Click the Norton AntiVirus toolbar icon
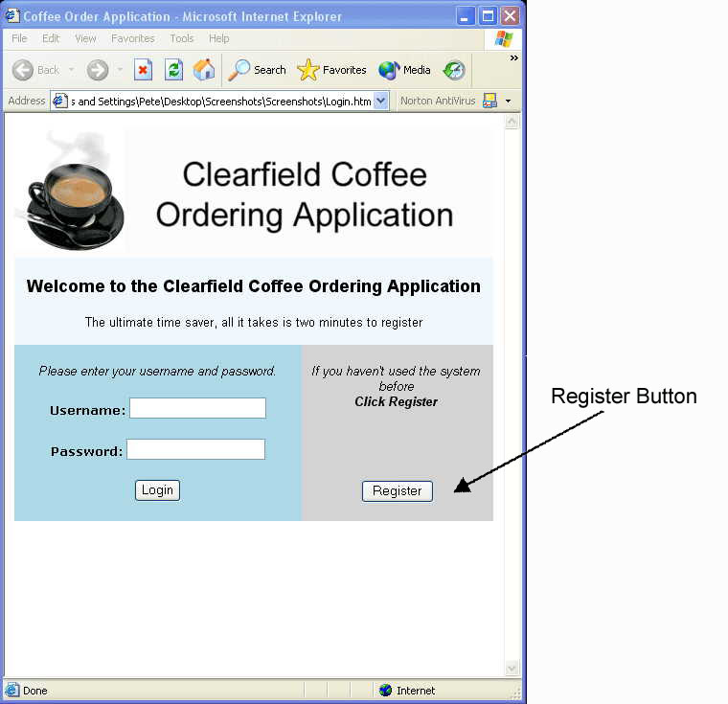This screenshot has width=728, height=704. pos(489,101)
